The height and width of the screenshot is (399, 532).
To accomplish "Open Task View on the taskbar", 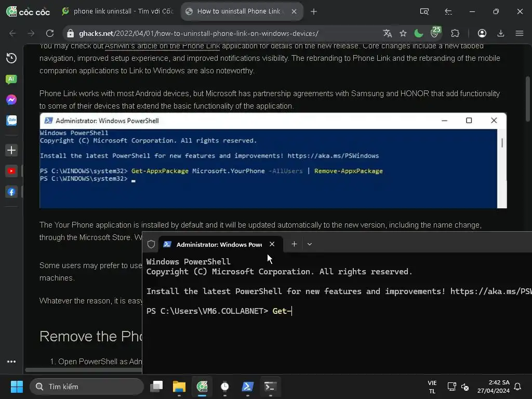I will pyautogui.click(x=156, y=387).
